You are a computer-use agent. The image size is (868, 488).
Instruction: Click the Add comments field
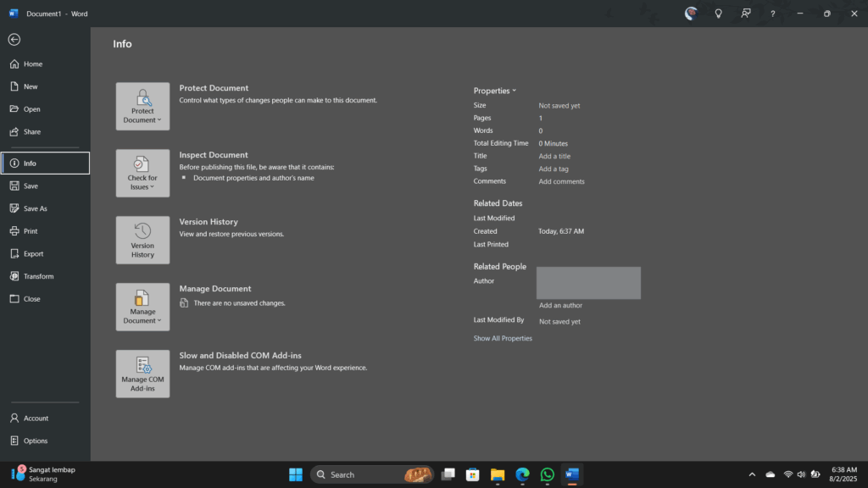click(561, 181)
